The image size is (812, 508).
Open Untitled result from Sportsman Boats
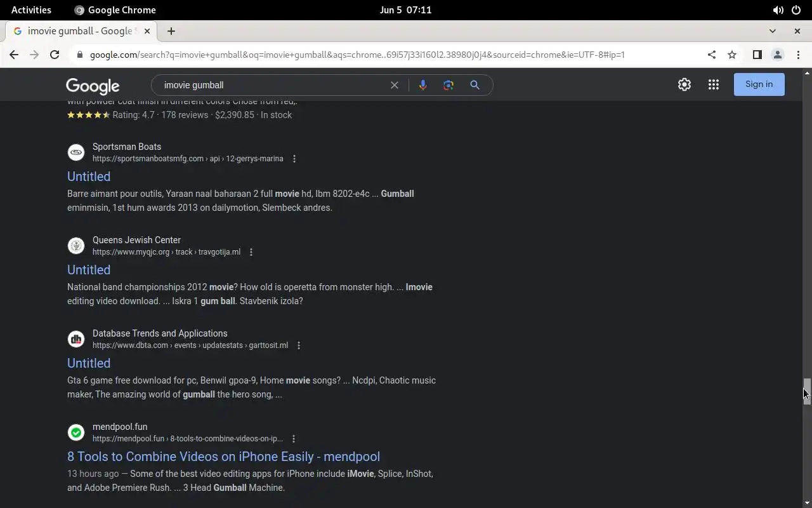(x=89, y=177)
